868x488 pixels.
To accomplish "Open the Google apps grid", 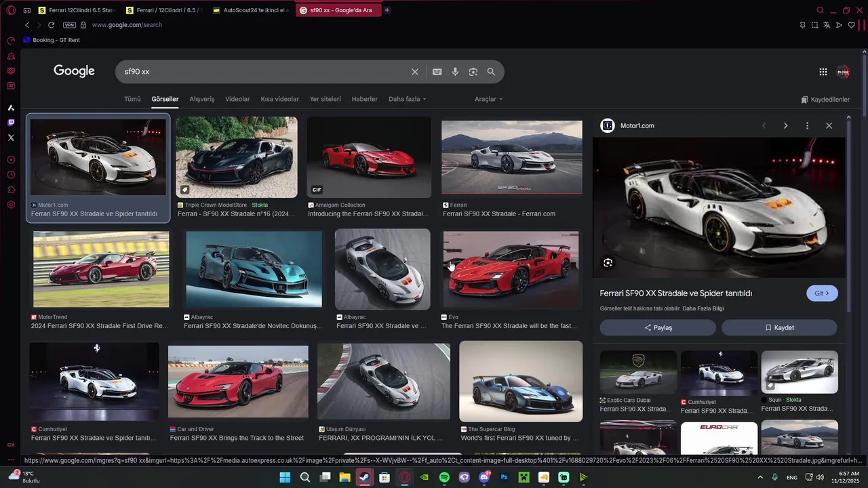I will [x=823, y=72].
